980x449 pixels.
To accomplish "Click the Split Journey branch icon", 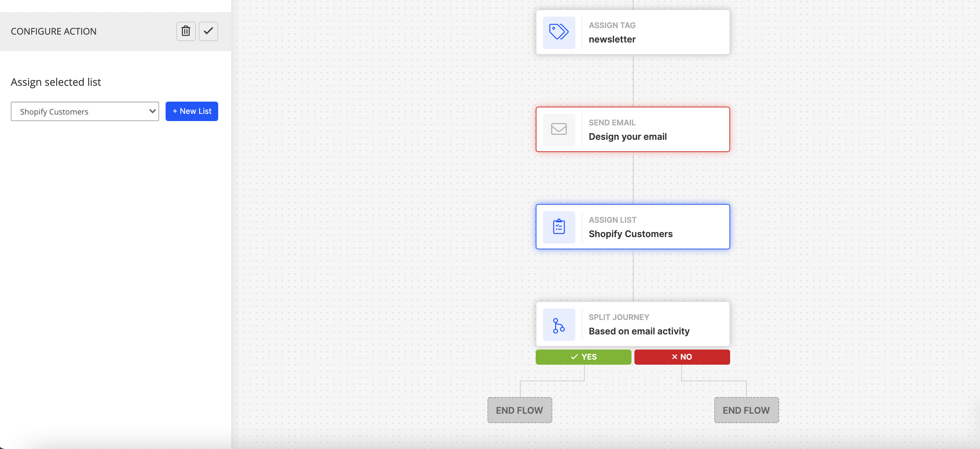I will coord(558,324).
